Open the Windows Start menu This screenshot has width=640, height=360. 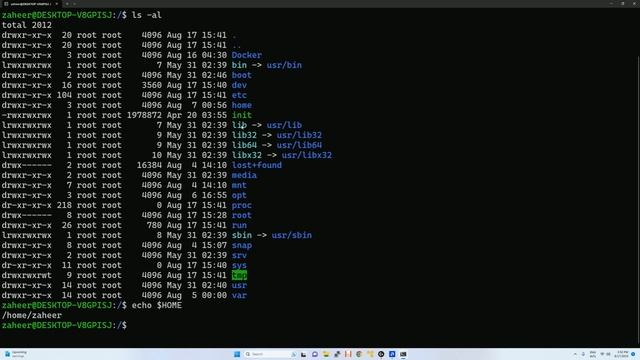237,354
